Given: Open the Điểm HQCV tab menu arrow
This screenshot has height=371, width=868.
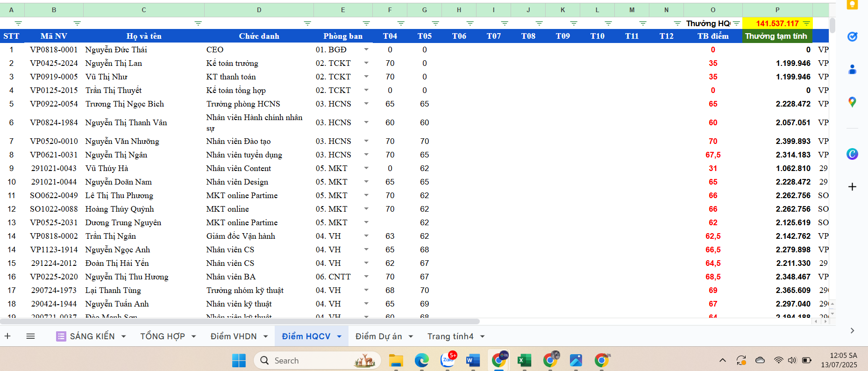Looking at the screenshot, I should pos(339,336).
